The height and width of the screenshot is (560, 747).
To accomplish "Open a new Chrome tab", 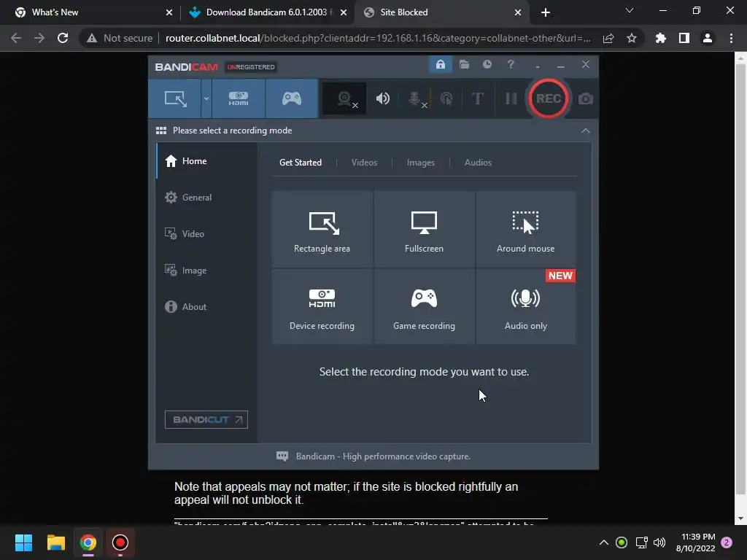I will coord(546,12).
